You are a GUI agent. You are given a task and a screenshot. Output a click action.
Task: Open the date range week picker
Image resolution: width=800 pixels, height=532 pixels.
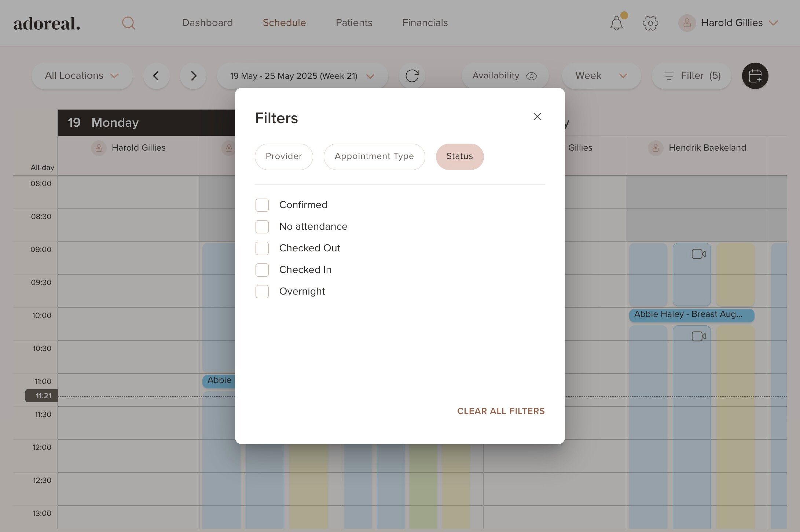pos(302,76)
